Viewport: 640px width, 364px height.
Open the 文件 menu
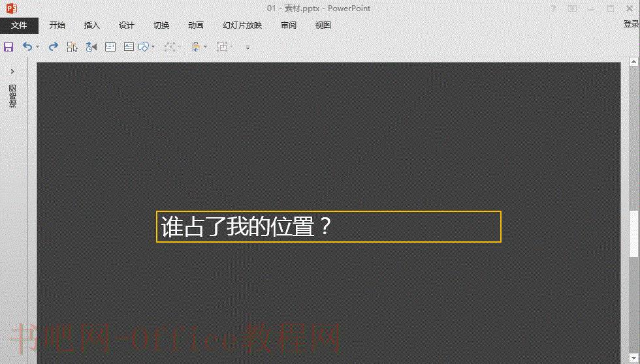[x=19, y=25]
